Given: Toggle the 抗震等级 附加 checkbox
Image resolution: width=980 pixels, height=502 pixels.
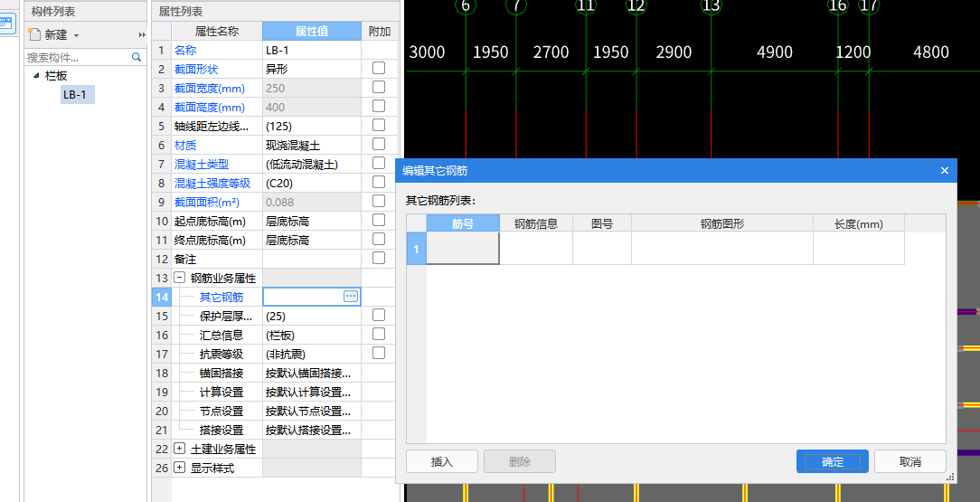Looking at the screenshot, I should (379, 353).
